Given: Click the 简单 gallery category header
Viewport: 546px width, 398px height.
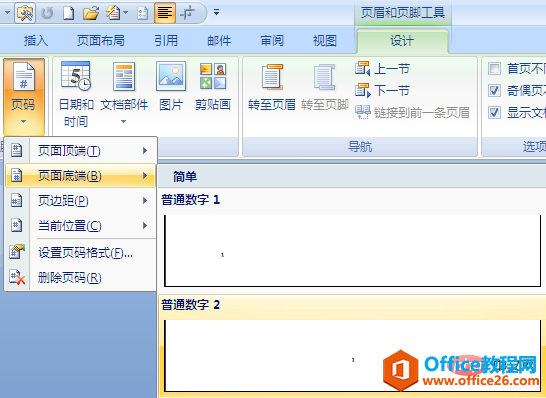Looking at the screenshot, I should pos(352,176).
